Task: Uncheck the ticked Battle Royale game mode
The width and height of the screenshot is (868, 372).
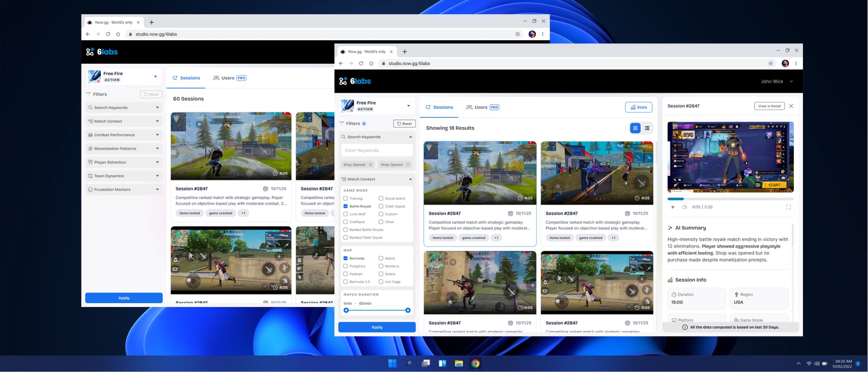Action: [345, 206]
